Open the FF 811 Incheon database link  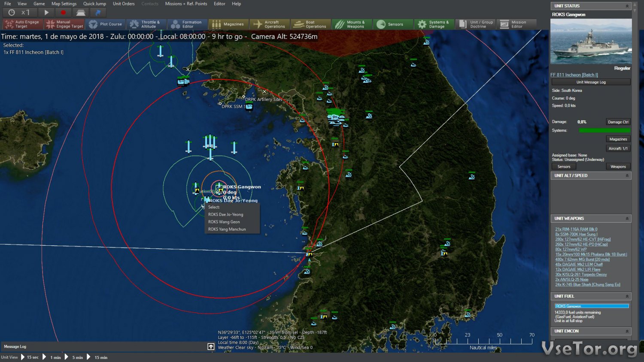pyautogui.click(x=574, y=75)
